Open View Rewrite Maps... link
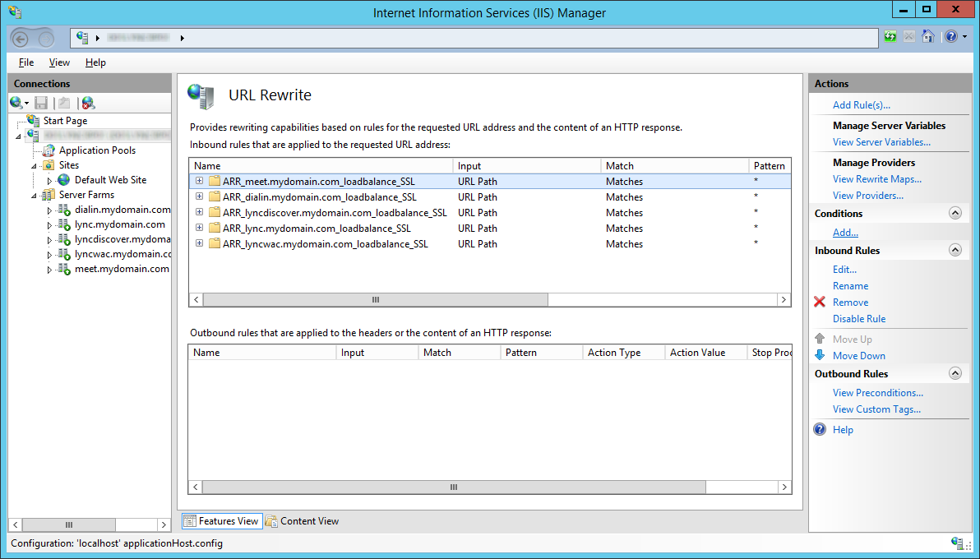Screen dimensions: 980x559 (x=877, y=179)
